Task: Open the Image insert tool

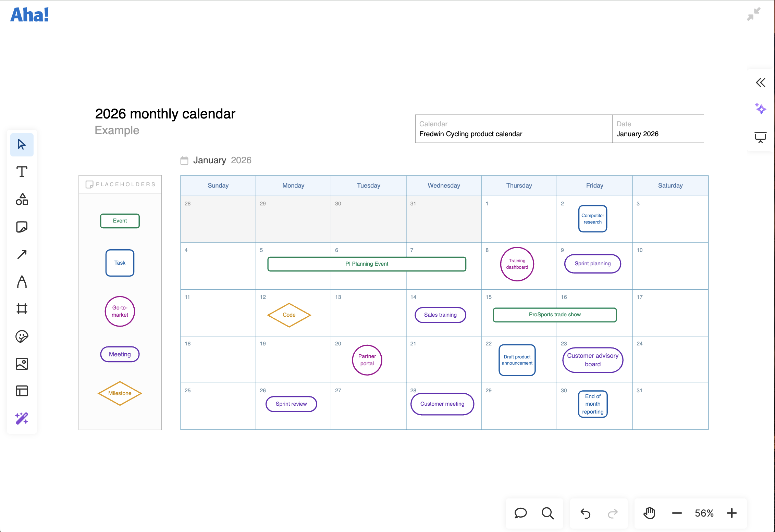Action: click(x=22, y=364)
